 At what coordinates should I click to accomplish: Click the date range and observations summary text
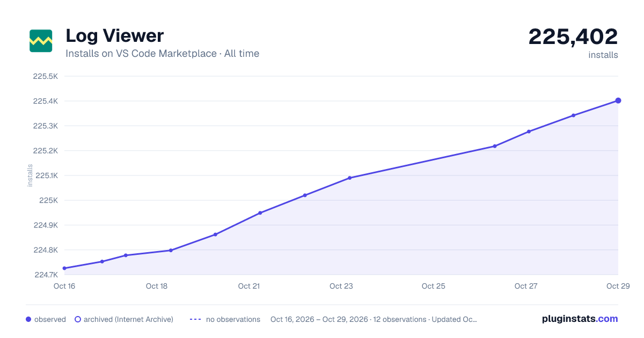point(374,319)
